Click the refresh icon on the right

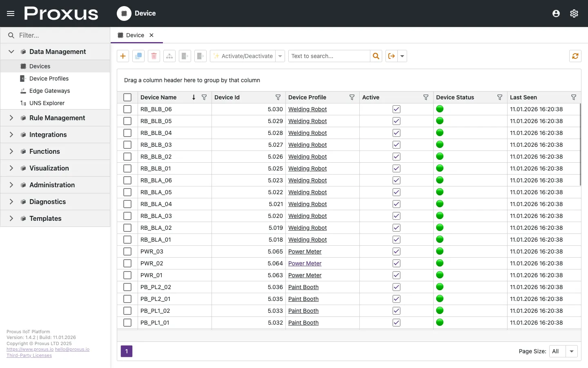coord(575,56)
